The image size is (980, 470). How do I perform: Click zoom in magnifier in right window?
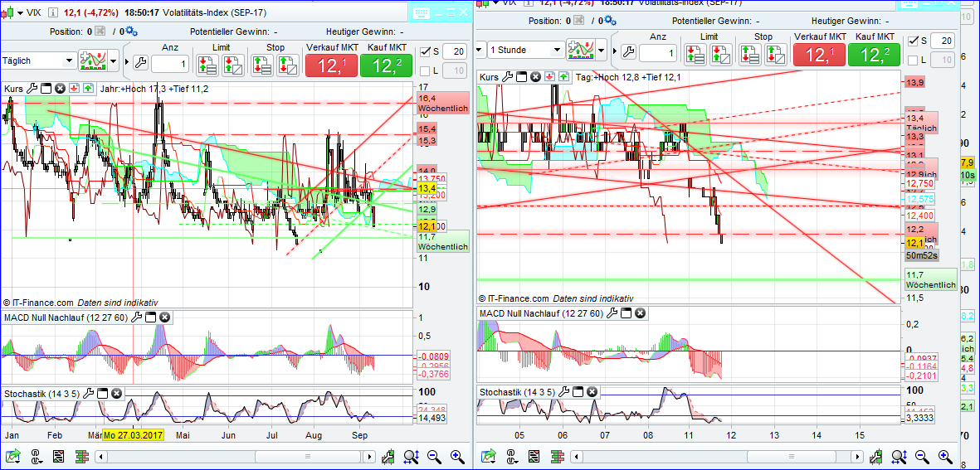[x=946, y=456]
